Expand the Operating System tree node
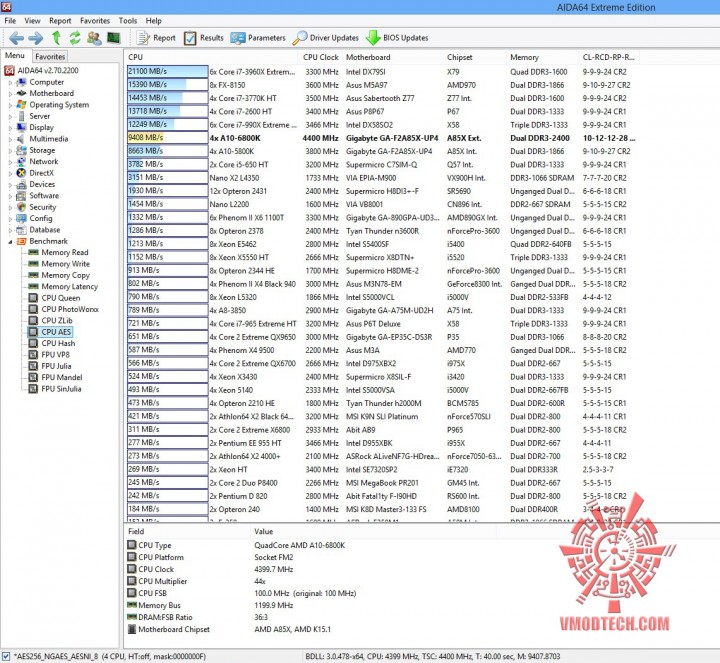 10,105
